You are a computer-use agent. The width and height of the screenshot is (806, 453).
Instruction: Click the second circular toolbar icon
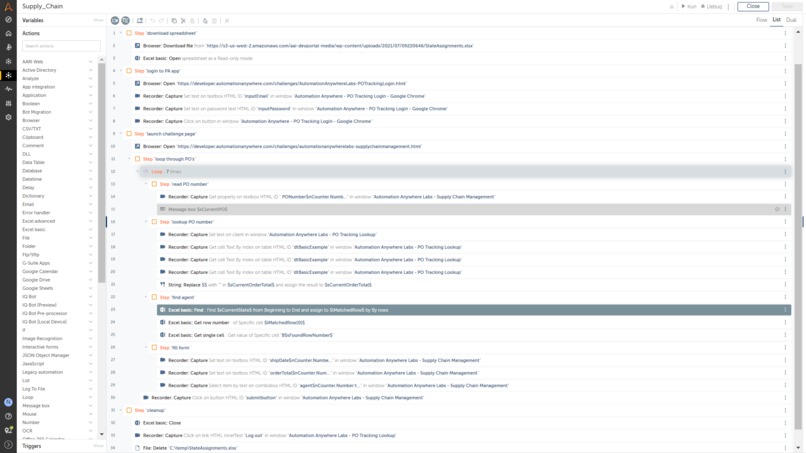point(125,21)
